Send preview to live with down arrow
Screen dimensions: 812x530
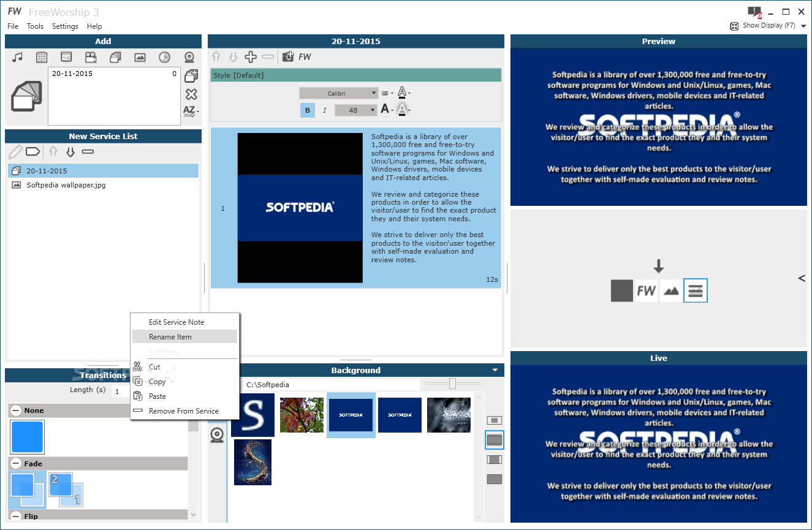coord(658,266)
